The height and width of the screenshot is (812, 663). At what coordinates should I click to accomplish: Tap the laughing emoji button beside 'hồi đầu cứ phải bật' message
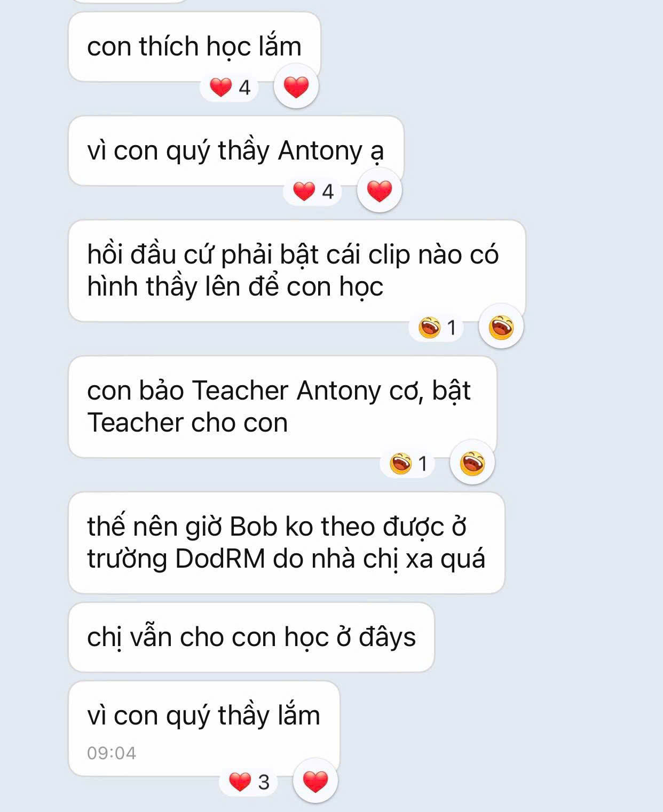[501, 327]
